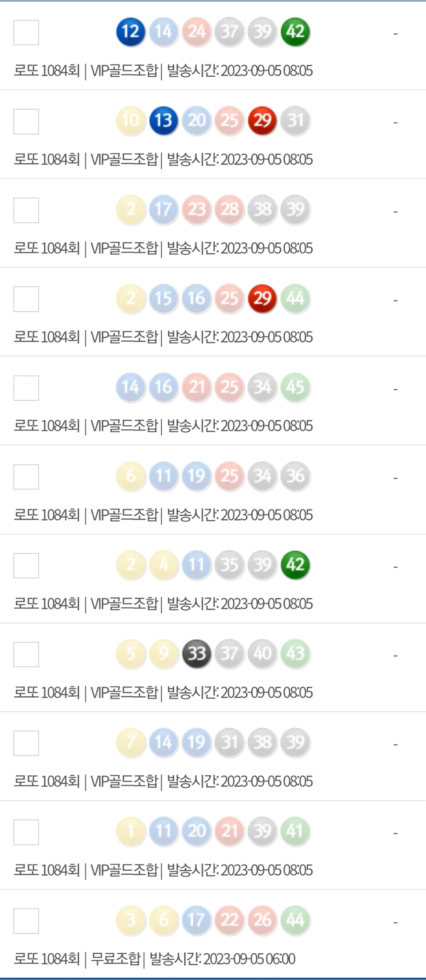
Task: Click the faded red number 26 ball
Action: pos(262,919)
